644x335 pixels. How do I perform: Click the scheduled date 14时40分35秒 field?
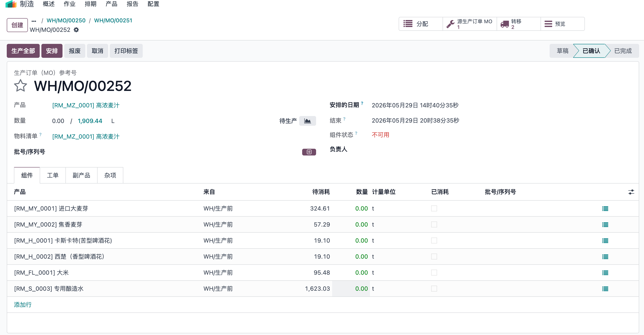click(x=415, y=105)
